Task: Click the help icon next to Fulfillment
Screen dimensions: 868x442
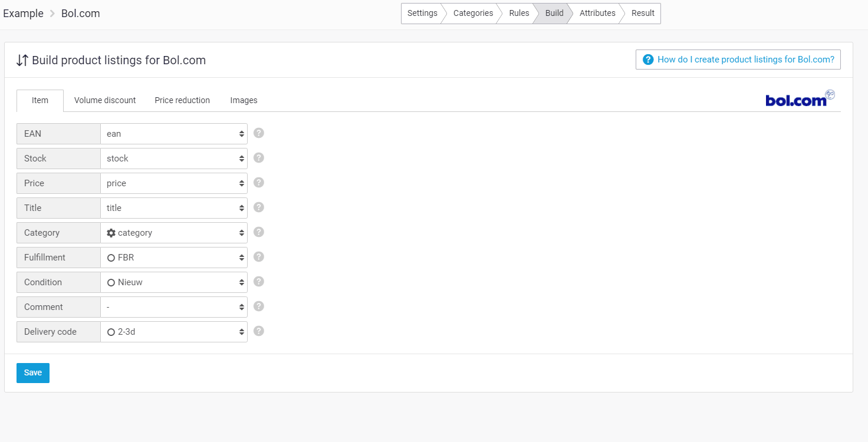Action: tap(259, 257)
